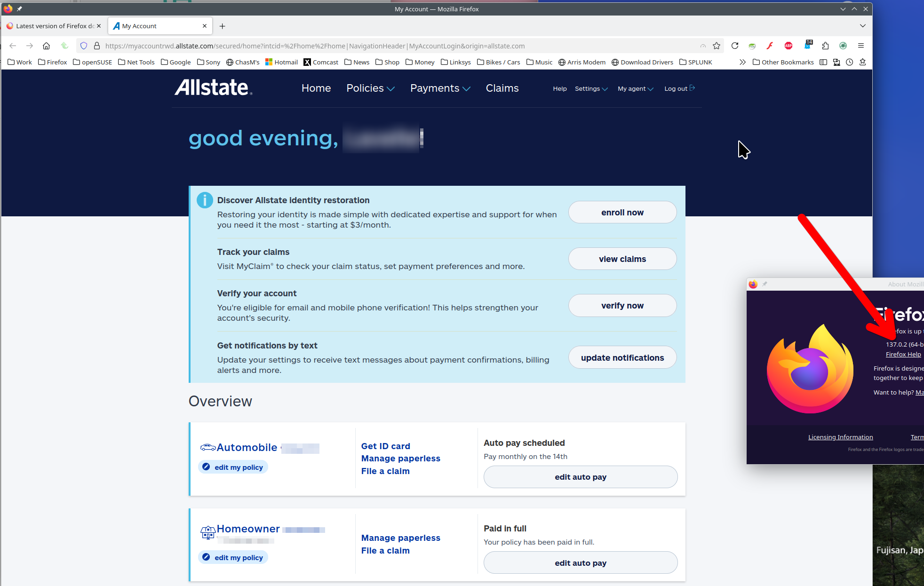The width and height of the screenshot is (924, 586).
Task: Close the My Account tab
Action: point(205,26)
